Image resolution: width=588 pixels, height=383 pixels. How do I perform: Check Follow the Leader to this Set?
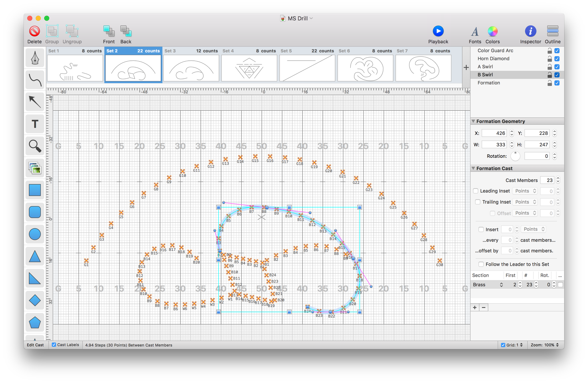[x=481, y=264]
